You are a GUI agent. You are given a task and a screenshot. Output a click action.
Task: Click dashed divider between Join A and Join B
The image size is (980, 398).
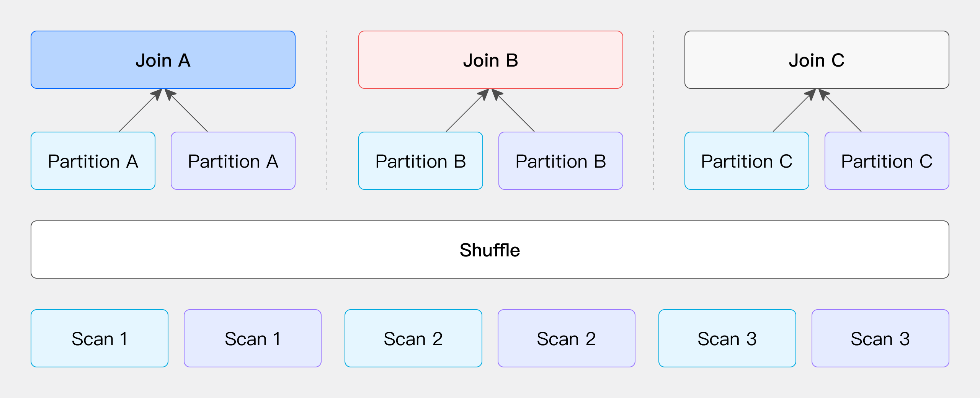coord(327,110)
